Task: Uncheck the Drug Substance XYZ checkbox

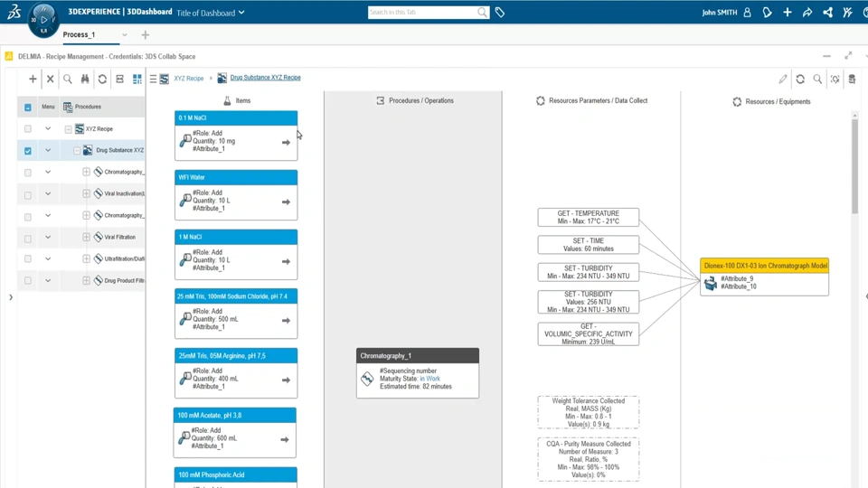Action: click(x=28, y=151)
